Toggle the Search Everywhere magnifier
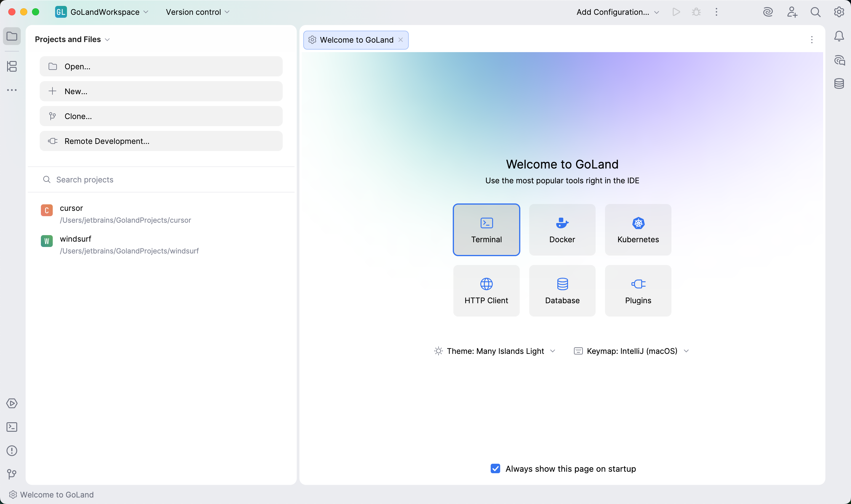The height and width of the screenshot is (504, 851). tap(815, 12)
